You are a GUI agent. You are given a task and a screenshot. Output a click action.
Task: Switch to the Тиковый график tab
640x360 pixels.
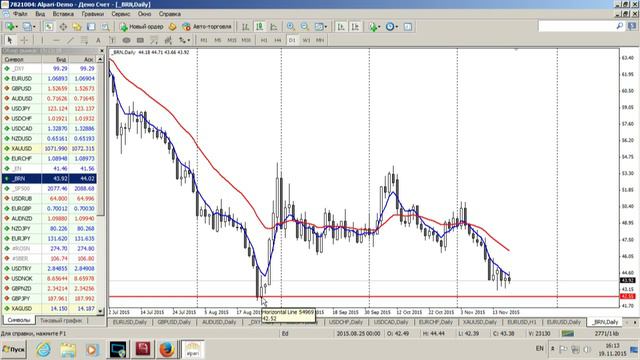coord(61,320)
